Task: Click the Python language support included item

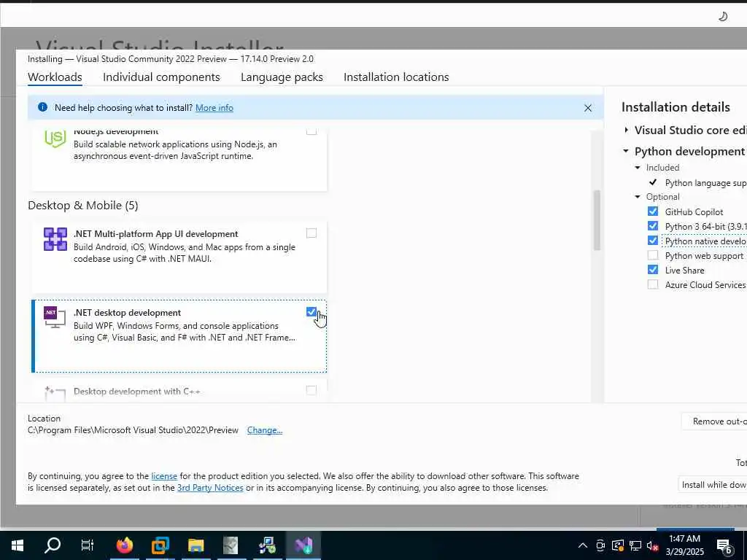Action: point(706,183)
